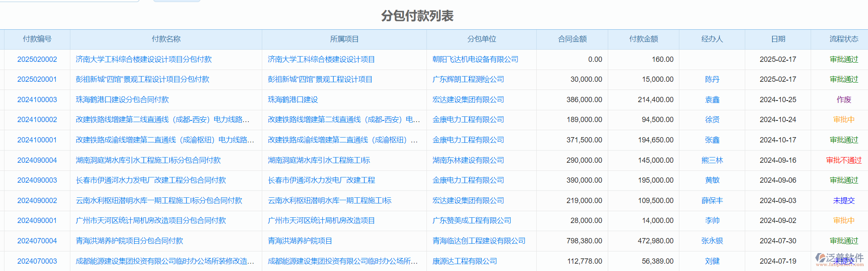Image resolution: width=868 pixels, height=271 pixels.
Task: Open subcontractor 广东赞美成工程有限公司
Action: point(472,221)
